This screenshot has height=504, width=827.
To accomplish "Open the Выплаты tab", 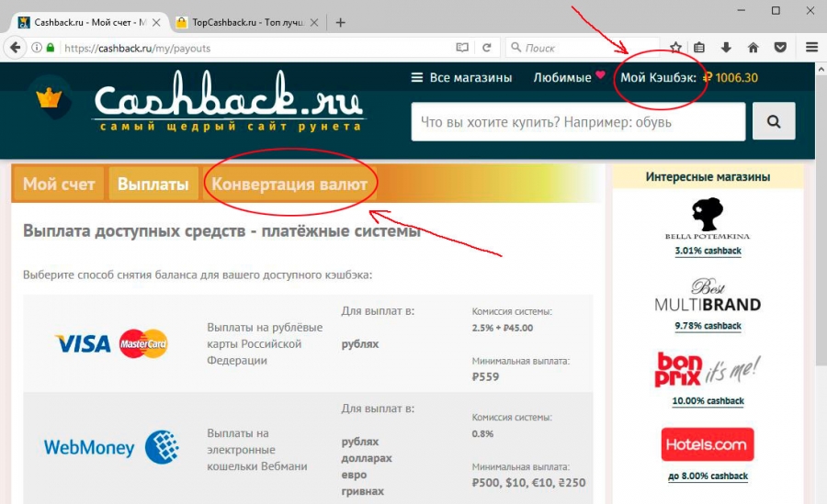I will [153, 184].
